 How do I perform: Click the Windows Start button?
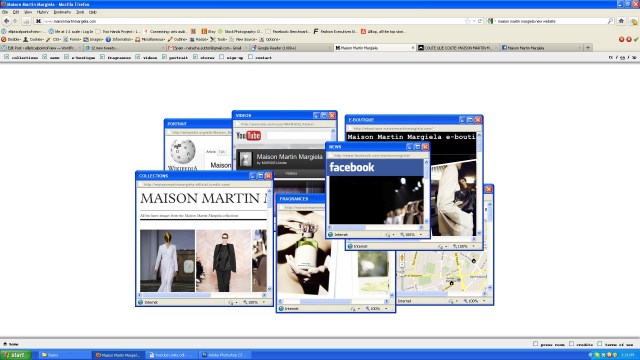(16, 355)
